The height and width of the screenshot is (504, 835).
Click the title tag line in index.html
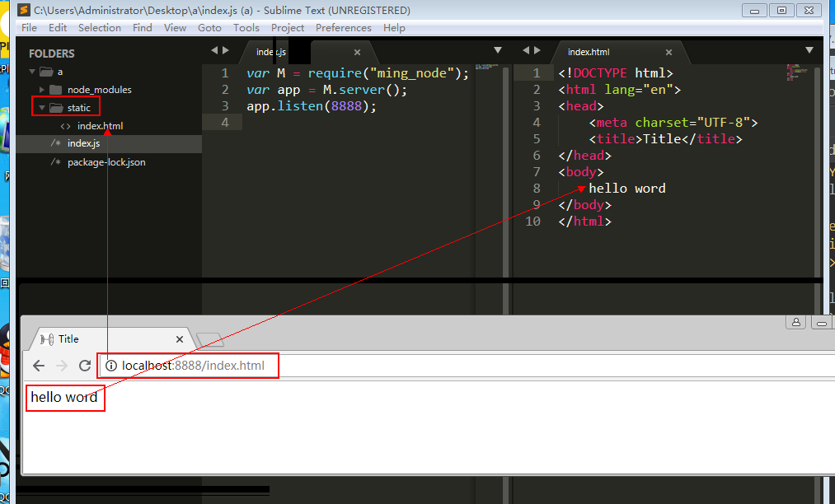[665, 139]
